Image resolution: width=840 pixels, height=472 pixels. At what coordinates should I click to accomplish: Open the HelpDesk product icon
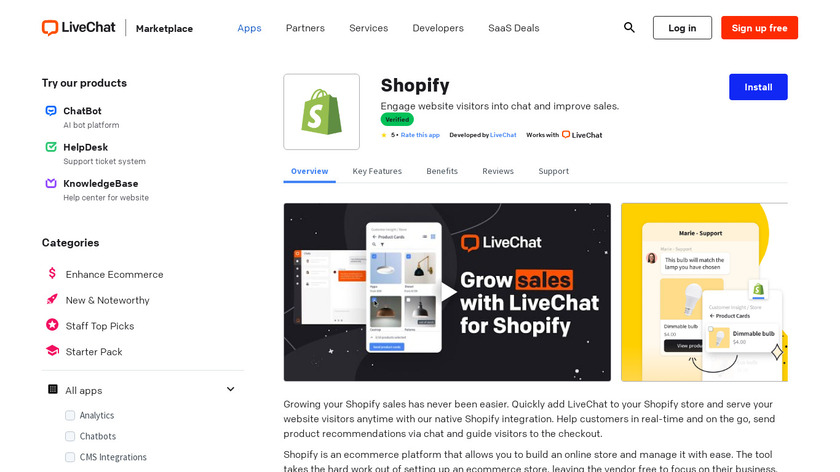pos(51,147)
